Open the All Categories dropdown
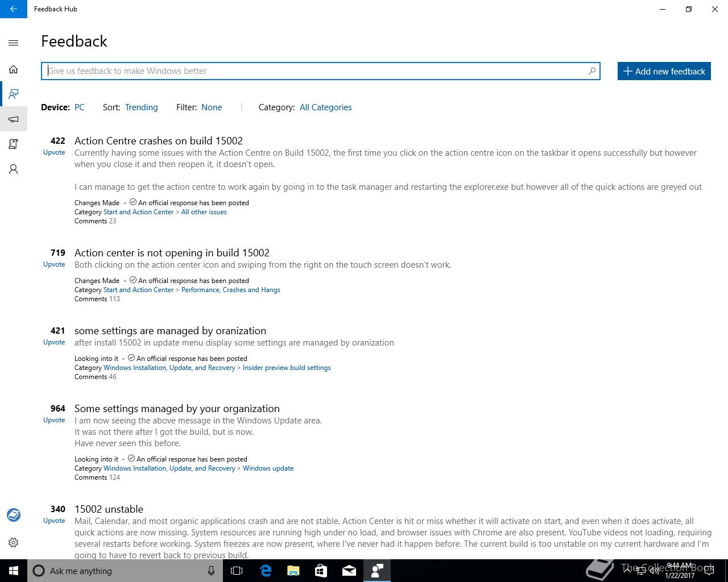 coord(325,107)
